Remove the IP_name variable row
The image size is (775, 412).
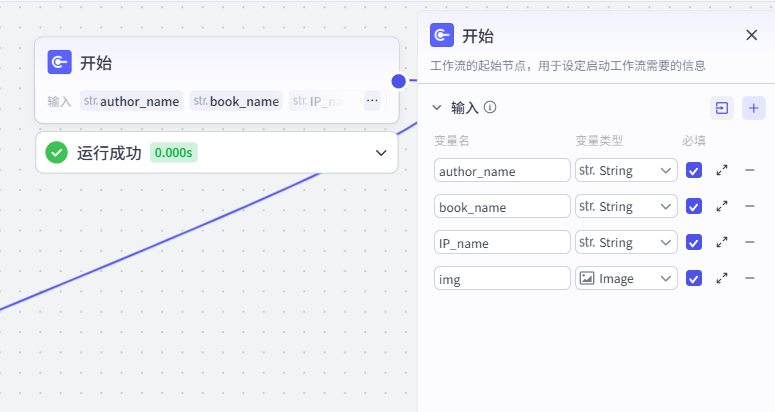tap(750, 243)
